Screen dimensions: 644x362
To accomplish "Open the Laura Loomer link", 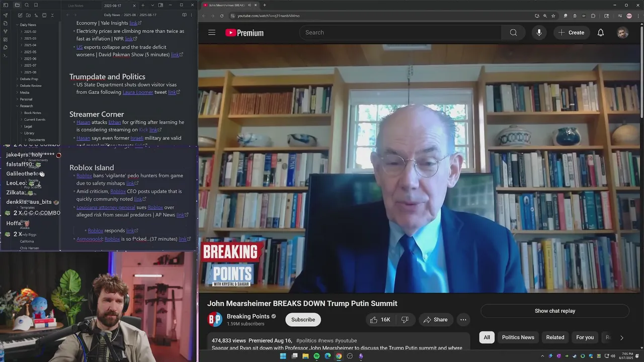I will (x=137, y=93).
